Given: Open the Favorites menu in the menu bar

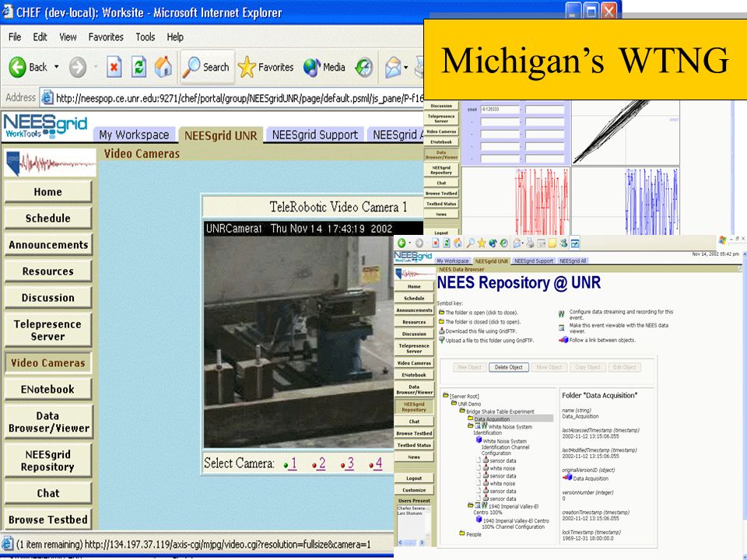Looking at the screenshot, I should (x=106, y=37).
